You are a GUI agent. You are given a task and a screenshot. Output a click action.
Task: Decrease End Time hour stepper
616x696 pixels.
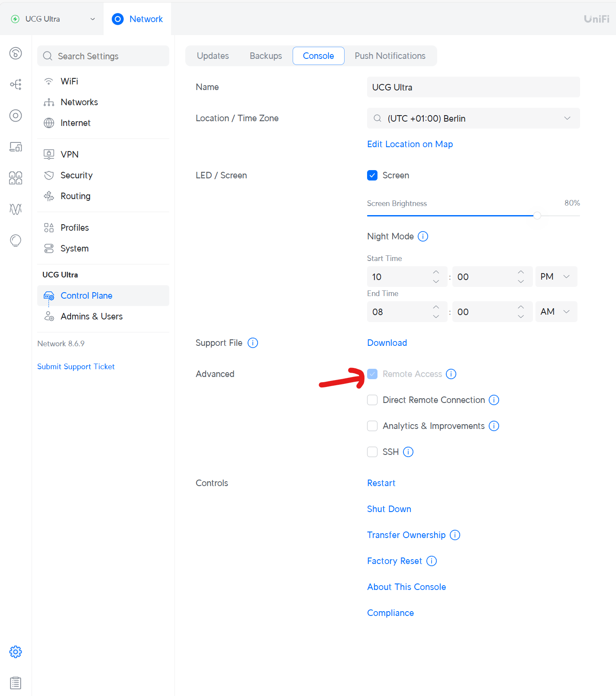coord(436,316)
